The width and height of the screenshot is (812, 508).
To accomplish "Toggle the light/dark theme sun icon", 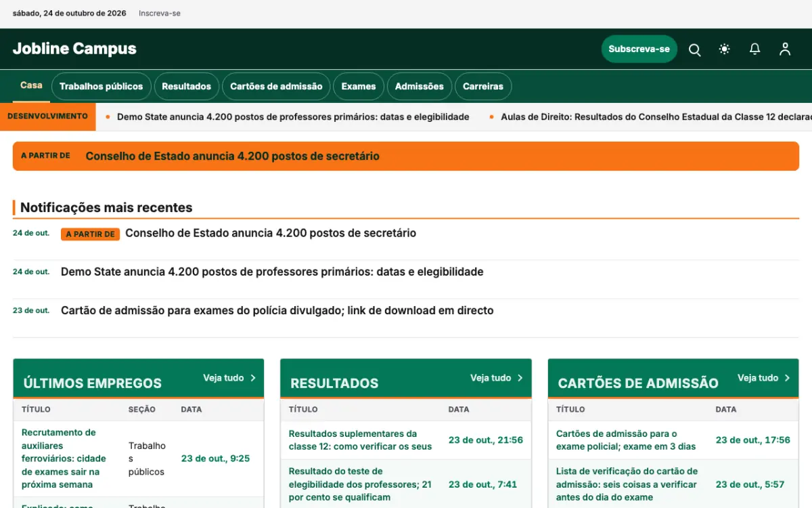I will (x=725, y=49).
